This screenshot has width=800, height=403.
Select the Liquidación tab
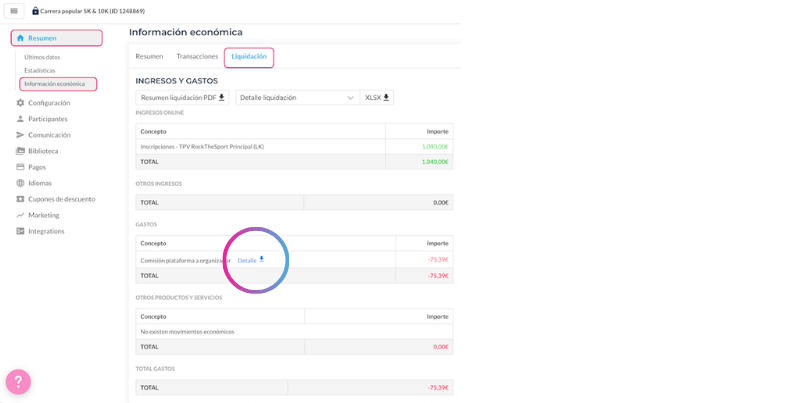click(249, 57)
